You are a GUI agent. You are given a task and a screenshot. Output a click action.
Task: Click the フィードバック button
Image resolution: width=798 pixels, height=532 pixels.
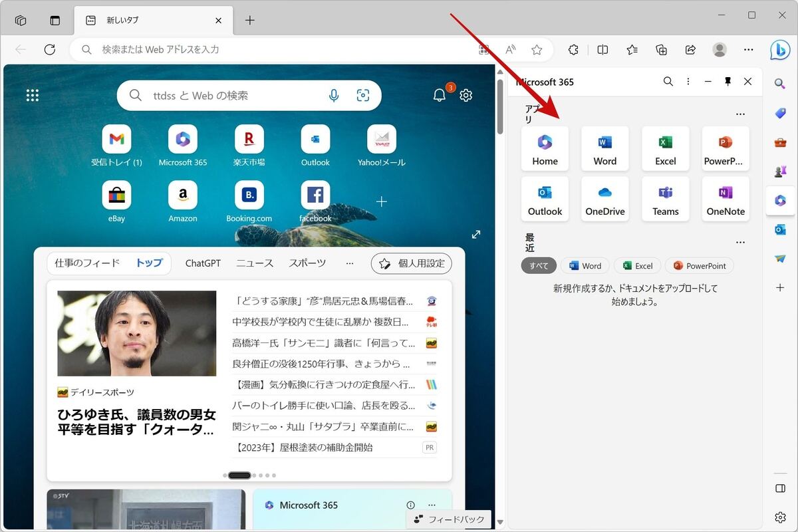pyautogui.click(x=449, y=519)
